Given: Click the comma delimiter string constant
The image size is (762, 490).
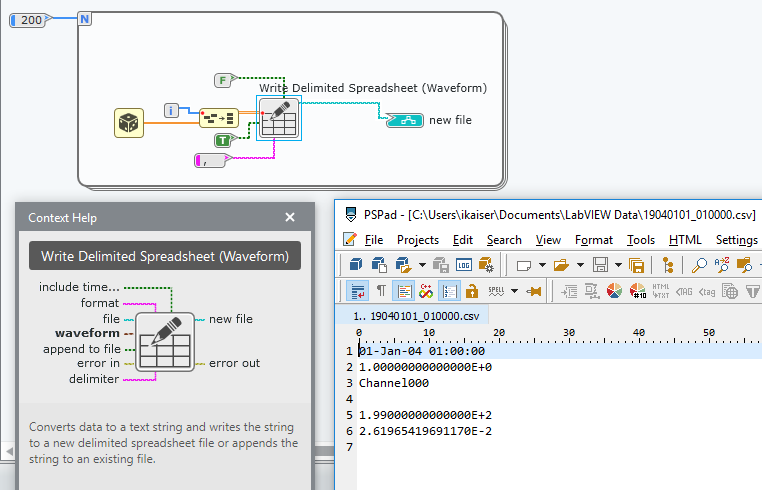Looking at the screenshot, I should (x=212, y=160).
